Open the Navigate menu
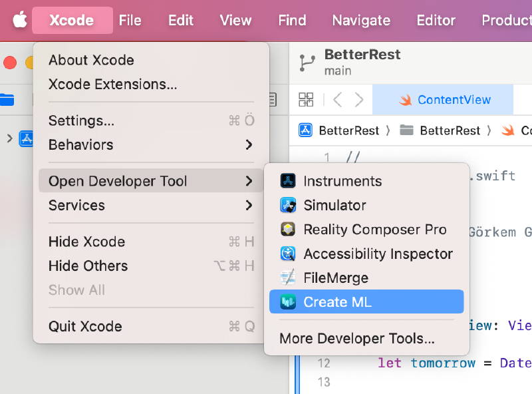 pyautogui.click(x=361, y=21)
